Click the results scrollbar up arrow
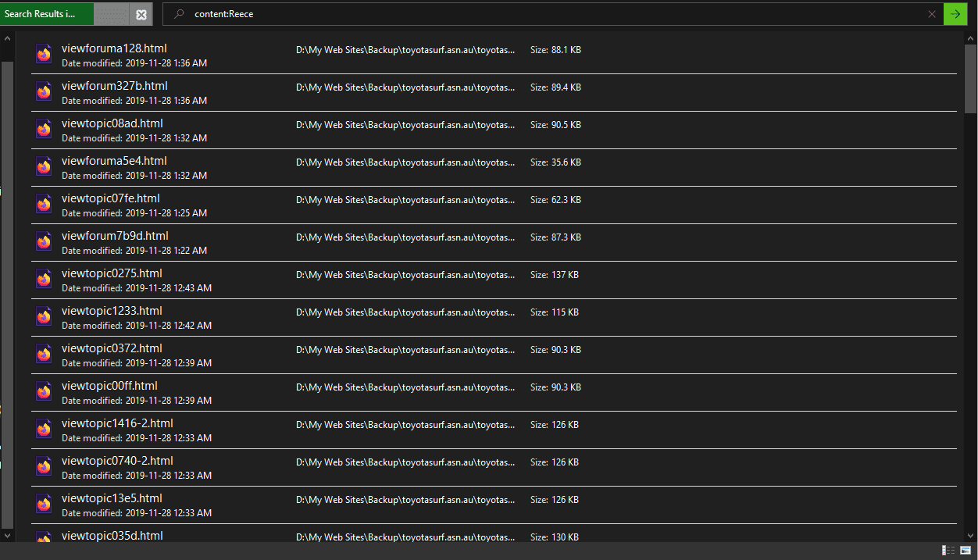This screenshot has width=978, height=560. click(970, 37)
